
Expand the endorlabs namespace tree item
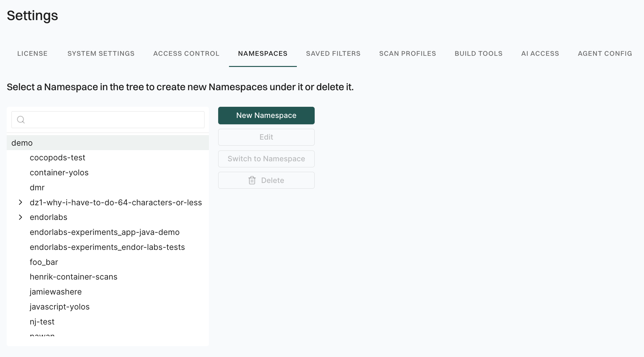click(21, 217)
